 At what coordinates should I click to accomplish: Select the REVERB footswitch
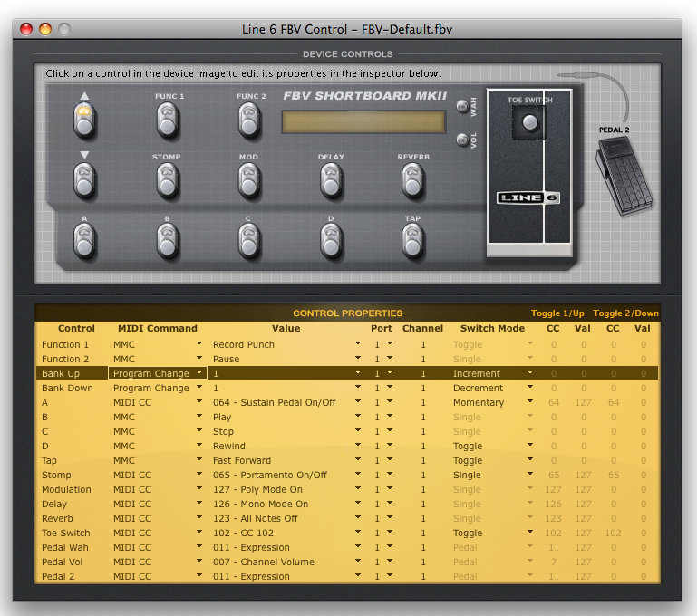(412, 180)
